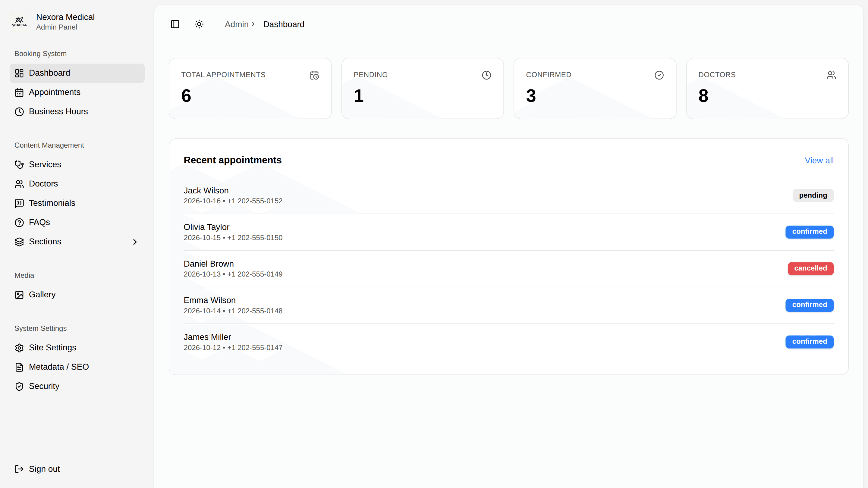The width and height of the screenshot is (868, 488).
Task: Click the check-circle icon on Confirmed card
Action: coord(659,75)
